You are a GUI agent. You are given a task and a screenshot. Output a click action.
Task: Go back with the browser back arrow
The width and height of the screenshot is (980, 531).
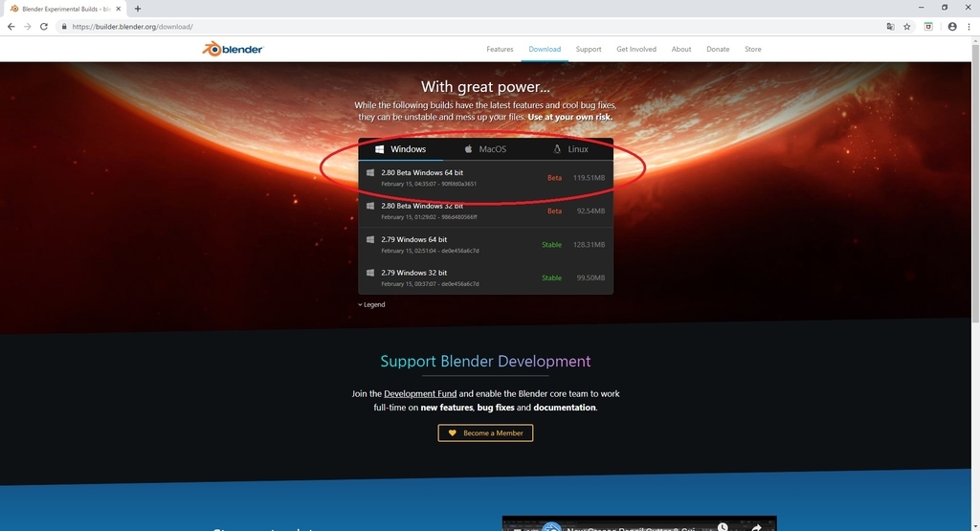11,26
